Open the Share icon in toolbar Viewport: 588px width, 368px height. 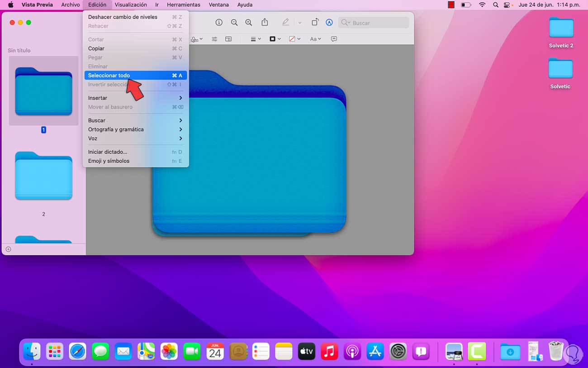click(x=265, y=23)
